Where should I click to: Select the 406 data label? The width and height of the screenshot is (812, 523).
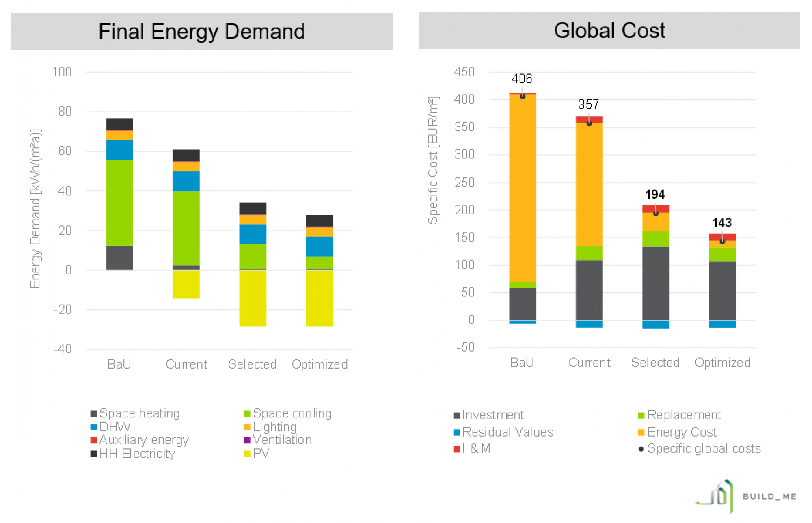(522, 79)
